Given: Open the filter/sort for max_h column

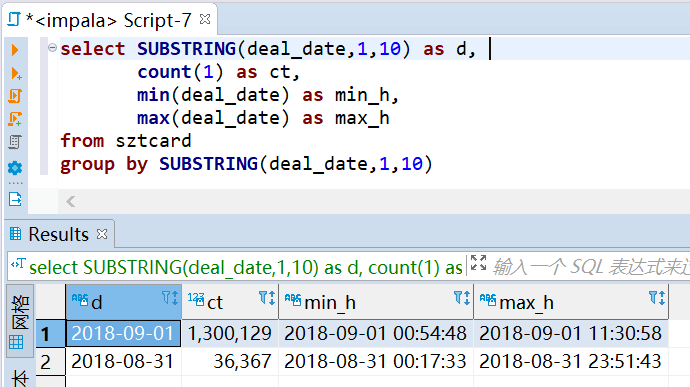Looking at the screenshot, I should [x=657, y=298].
